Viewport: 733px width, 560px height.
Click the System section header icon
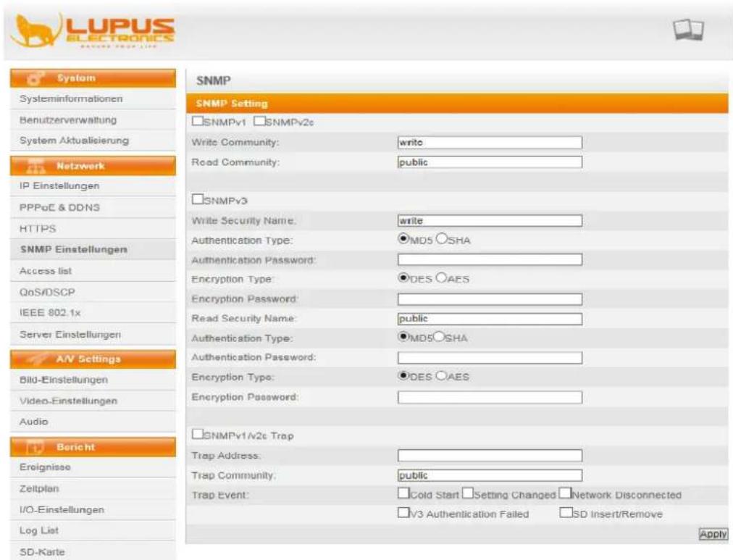35,78
